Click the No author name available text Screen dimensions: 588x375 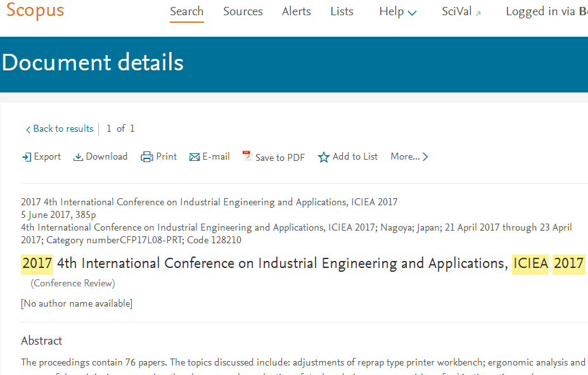pyautogui.click(x=77, y=304)
